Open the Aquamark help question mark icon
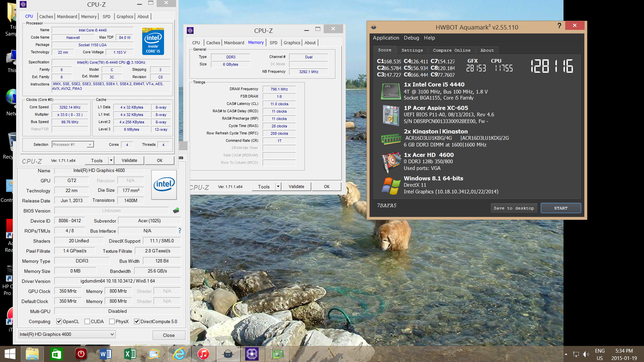644x362 pixels. coord(559,26)
